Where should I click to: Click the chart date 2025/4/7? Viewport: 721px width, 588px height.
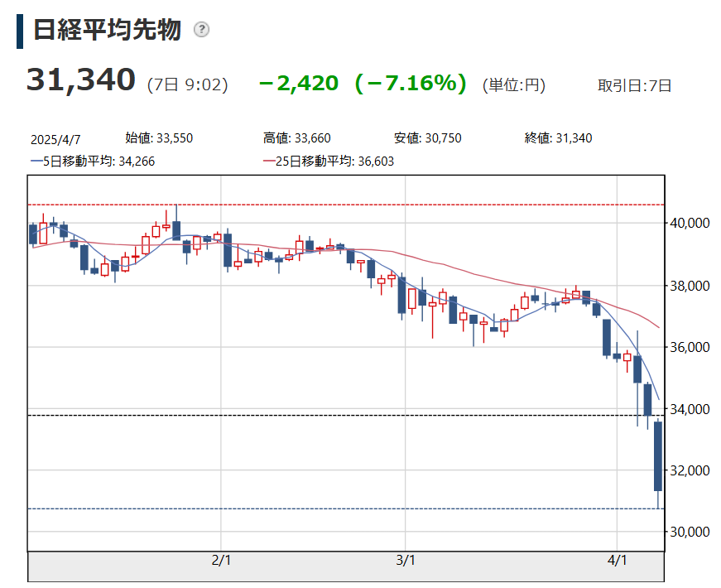click(x=55, y=139)
